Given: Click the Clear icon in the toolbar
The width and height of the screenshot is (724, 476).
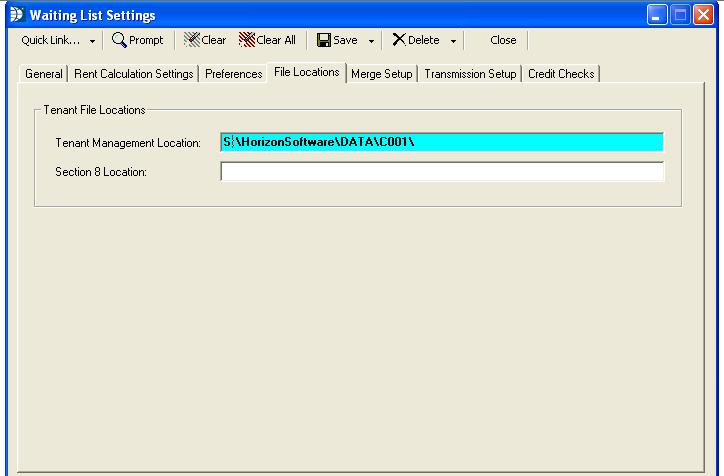Looking at the screenshot, I should (x=192, y=40).
